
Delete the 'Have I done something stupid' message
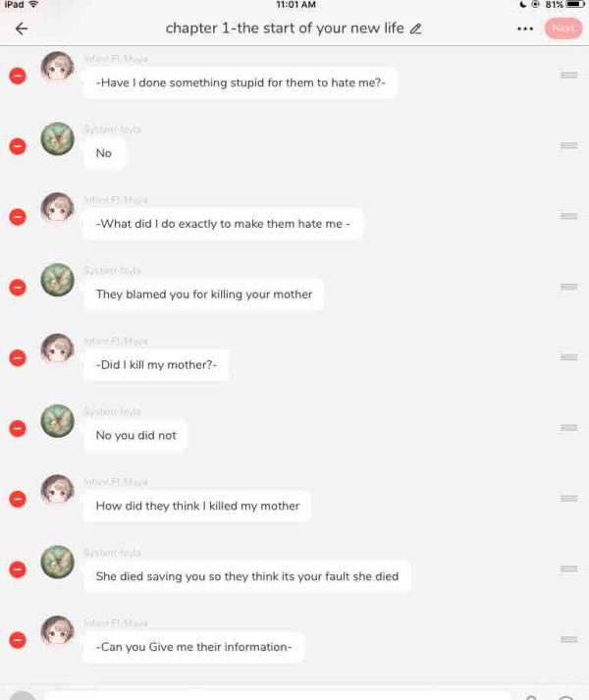pos(18,76)
